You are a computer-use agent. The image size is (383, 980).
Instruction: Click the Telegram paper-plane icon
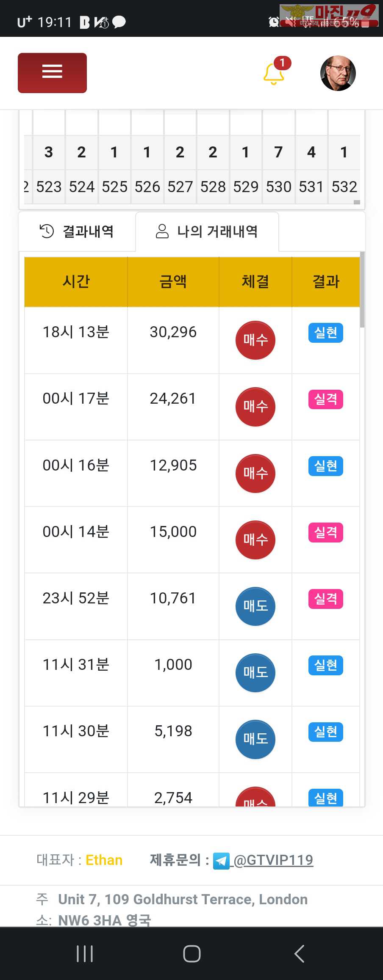point(221,861)
